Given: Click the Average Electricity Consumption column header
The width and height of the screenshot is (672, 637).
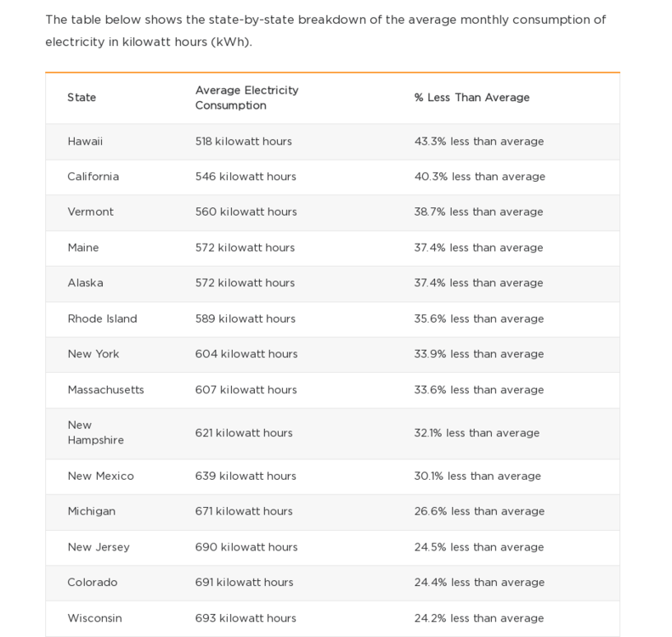Looking at the screenshot, I should (247, 98).
